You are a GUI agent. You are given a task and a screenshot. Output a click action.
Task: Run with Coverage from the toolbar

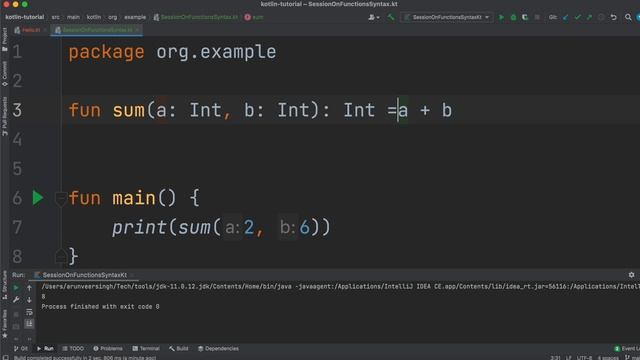525,17
